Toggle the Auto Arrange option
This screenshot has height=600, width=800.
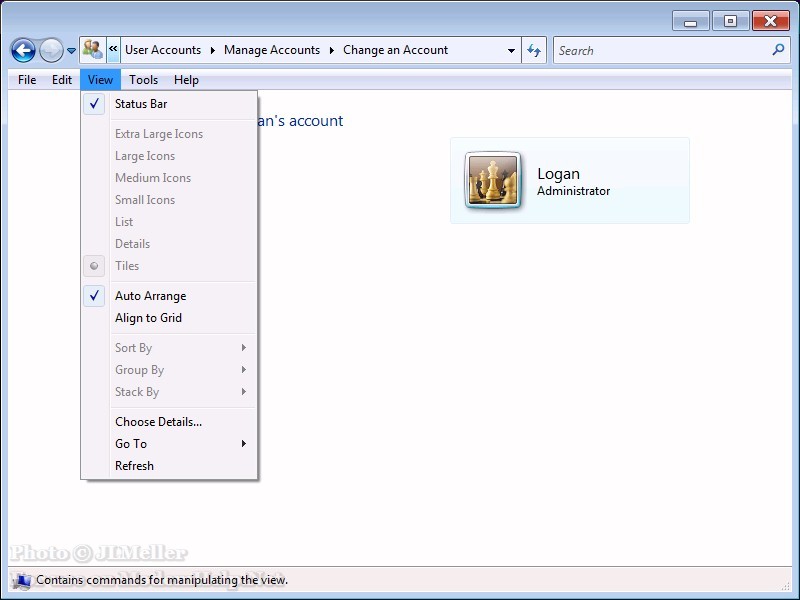(150, 296)
